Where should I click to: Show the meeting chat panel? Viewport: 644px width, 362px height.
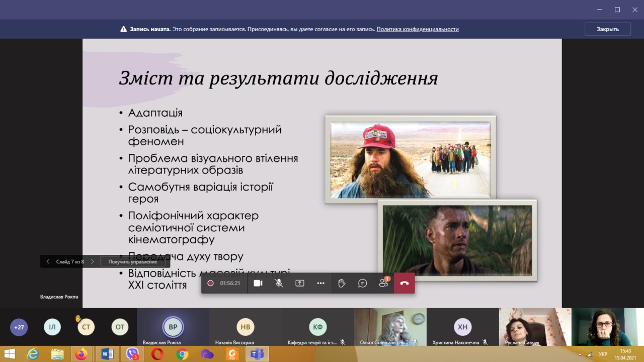[362, 283]
